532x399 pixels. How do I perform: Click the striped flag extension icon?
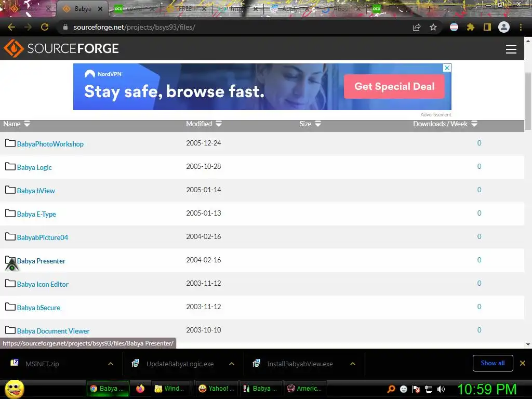coord(454,27)
